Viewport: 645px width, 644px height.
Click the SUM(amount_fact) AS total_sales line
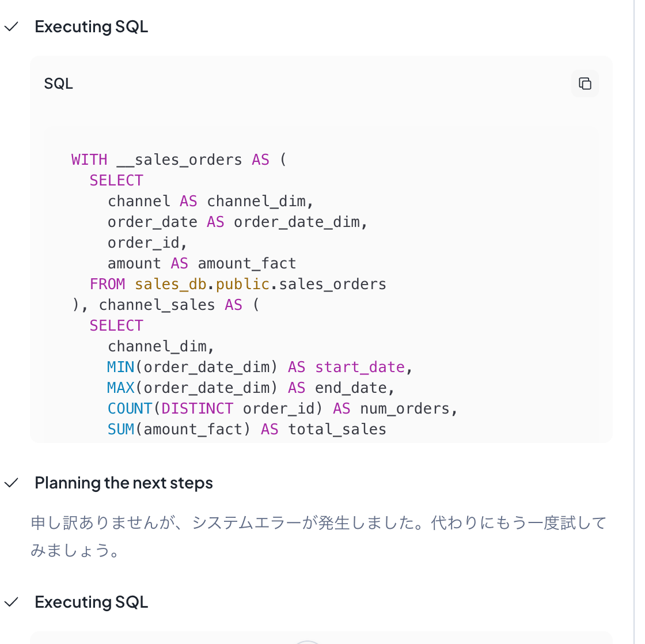click(246, 429)
